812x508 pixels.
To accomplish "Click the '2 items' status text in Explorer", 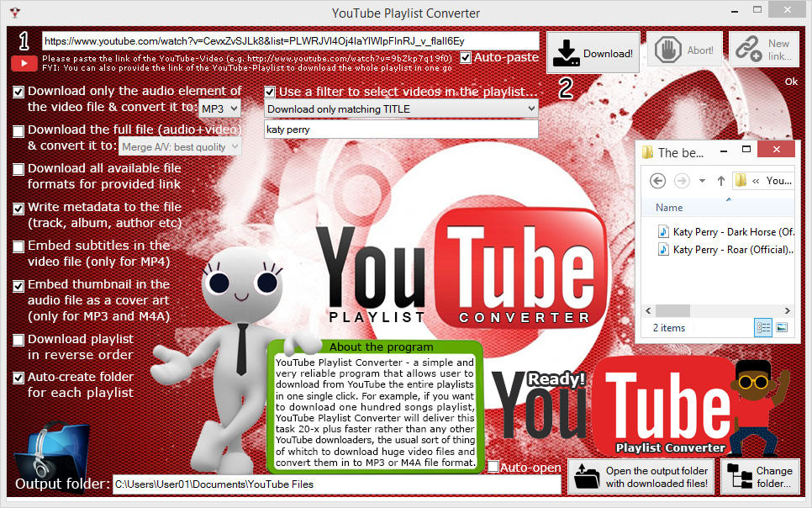I will [x=668, y=328].
